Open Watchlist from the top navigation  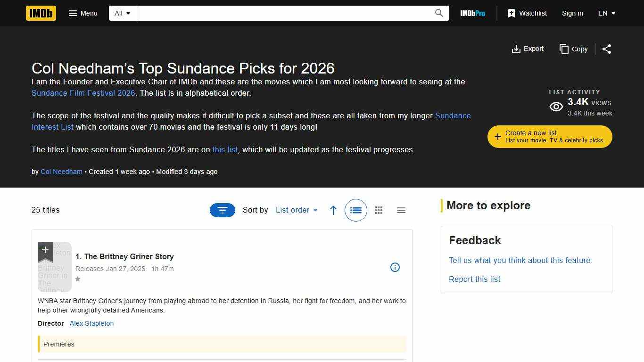pos(527,13)
